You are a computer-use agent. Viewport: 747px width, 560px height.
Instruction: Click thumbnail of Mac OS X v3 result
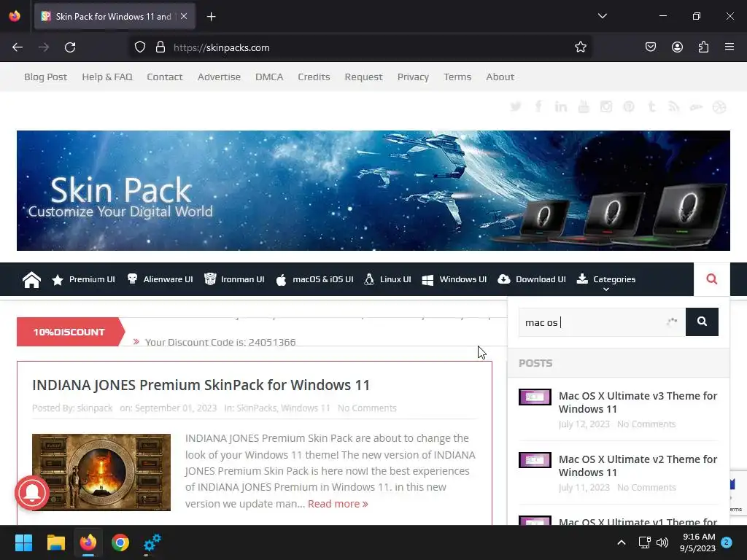pyautogui.click(x=535, y=397)
